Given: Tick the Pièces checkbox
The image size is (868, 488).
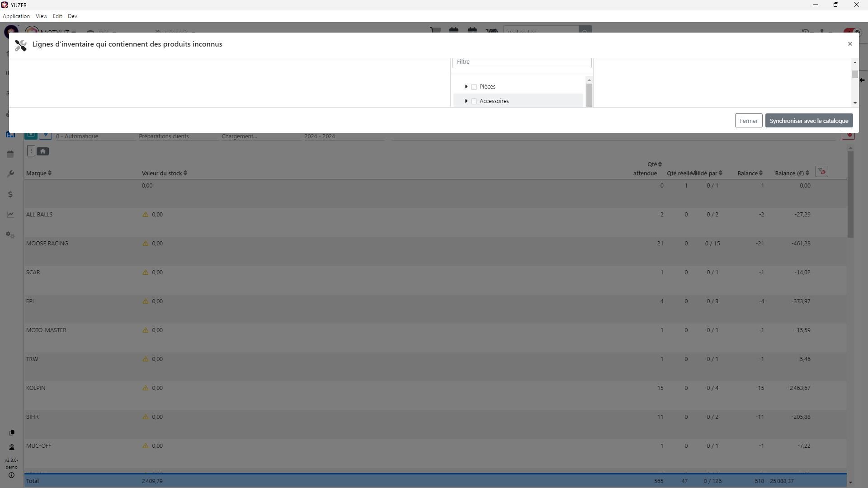Looking at the screenshot, I should point(474,87).
